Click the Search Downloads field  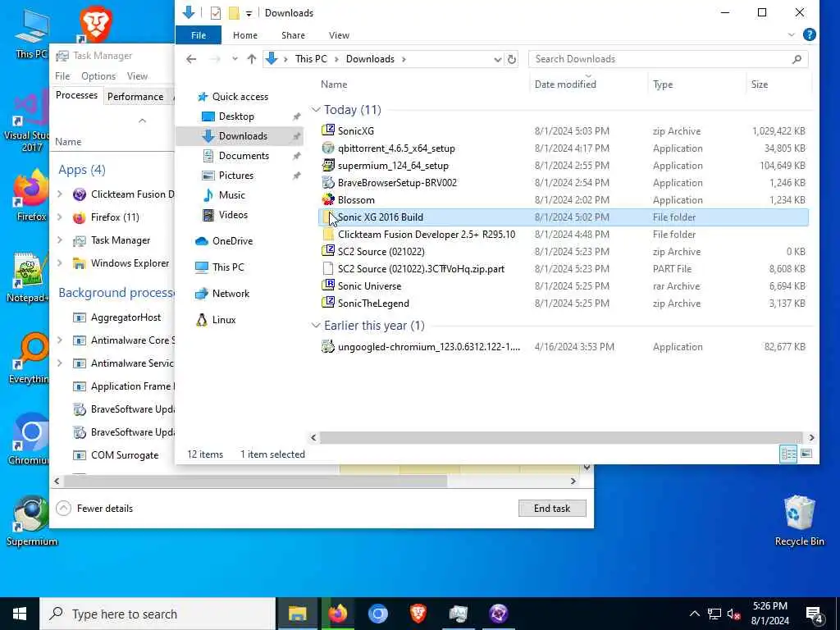tap(668, 59)
